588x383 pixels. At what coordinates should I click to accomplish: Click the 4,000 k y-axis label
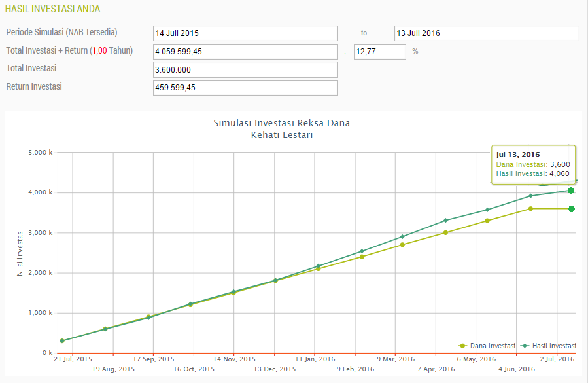(41, 192)
